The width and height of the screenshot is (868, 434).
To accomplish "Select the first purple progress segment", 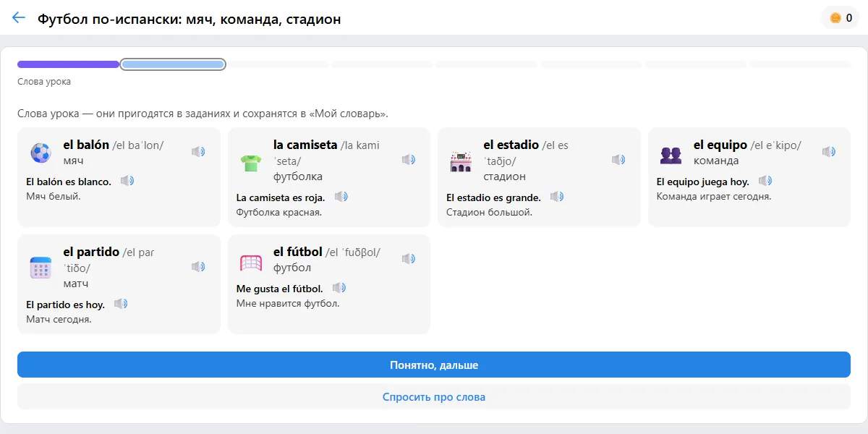I will [x=68, y=64].
